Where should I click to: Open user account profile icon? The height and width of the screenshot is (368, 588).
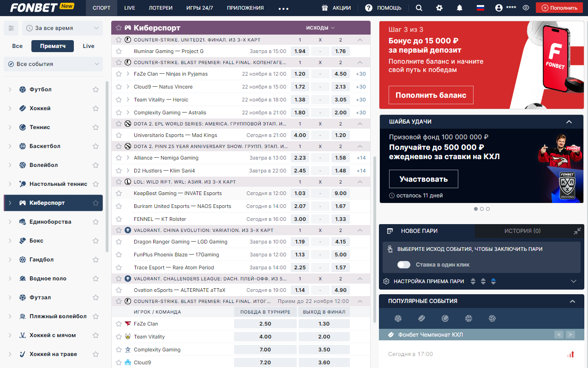[498, 8]
